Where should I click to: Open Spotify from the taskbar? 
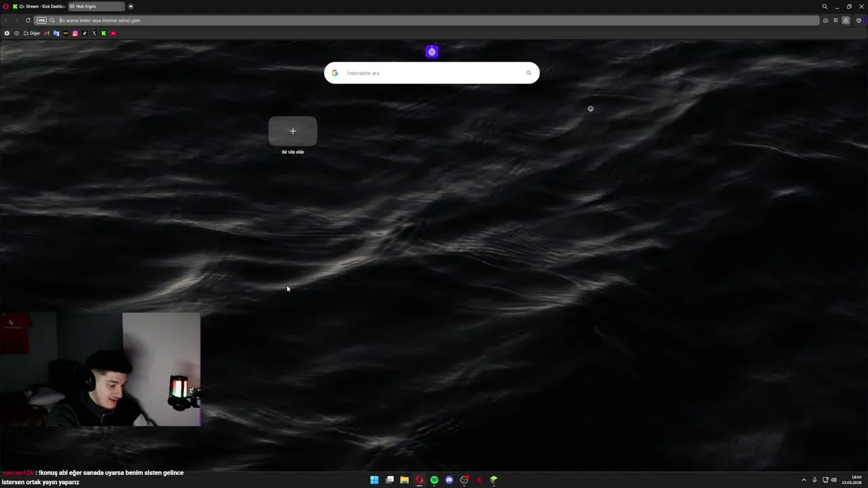point(434,480)
